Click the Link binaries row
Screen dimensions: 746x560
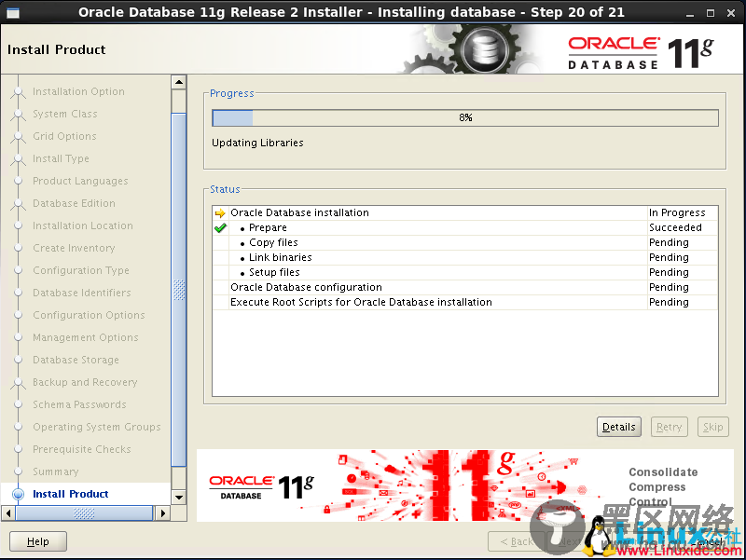click(464, 257)
